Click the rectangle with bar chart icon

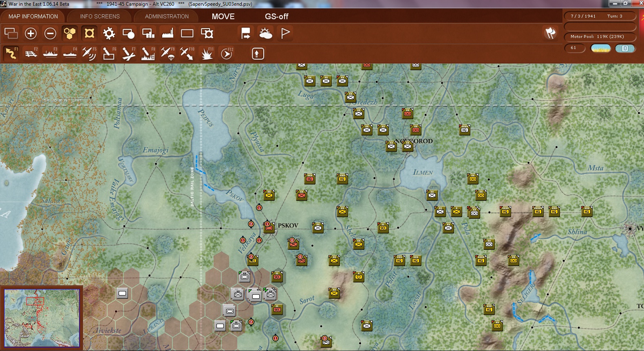148,33
